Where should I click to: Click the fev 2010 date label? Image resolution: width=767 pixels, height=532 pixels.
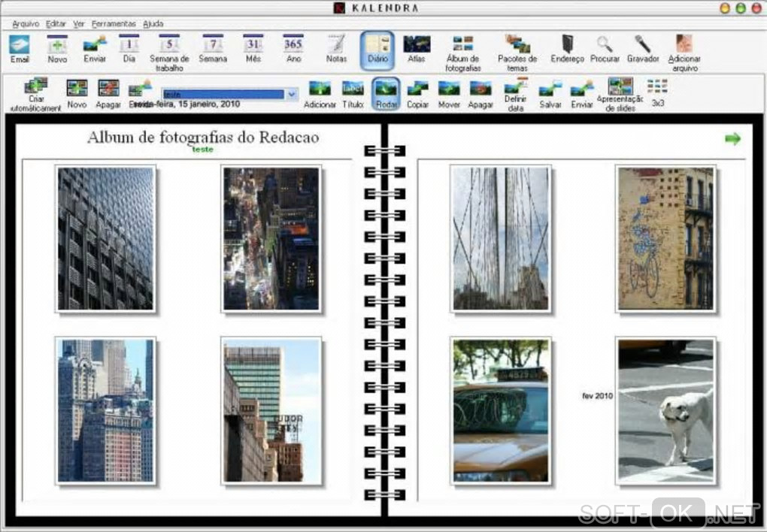597,395
